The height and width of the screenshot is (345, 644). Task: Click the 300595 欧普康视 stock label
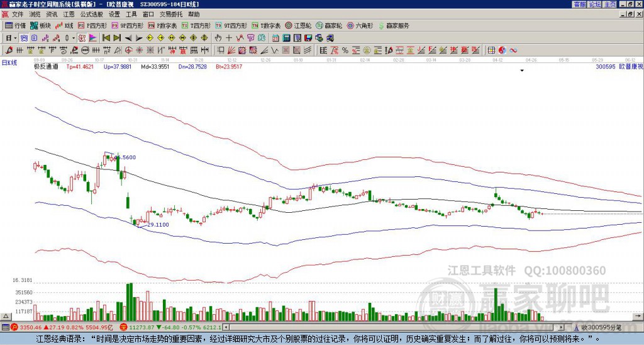pyautogui.click(x=619, y=66)
